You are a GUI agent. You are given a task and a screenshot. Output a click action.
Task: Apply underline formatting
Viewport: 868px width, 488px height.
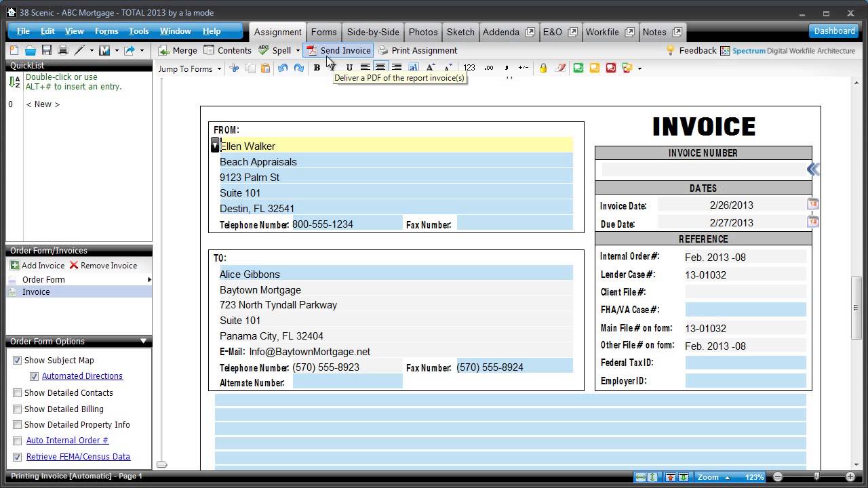point(349,68)
